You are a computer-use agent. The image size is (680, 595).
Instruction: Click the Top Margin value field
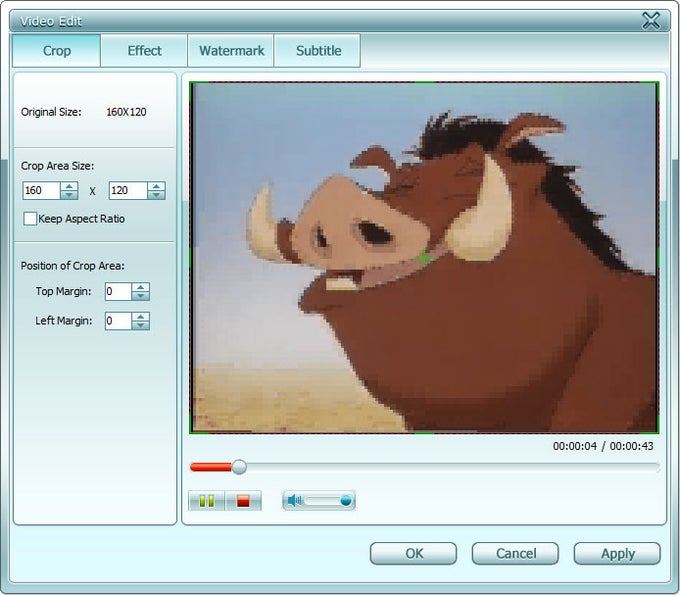point(118,291)
